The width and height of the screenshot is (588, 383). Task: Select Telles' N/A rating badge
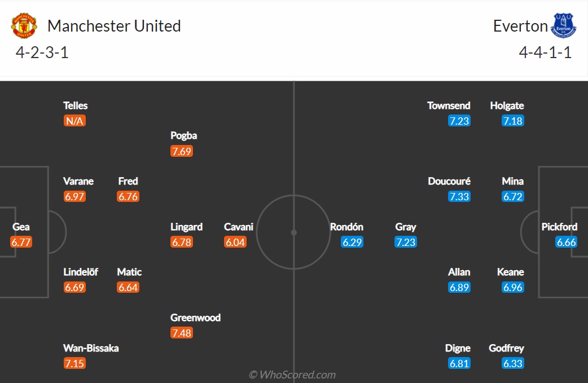point(74,121)
